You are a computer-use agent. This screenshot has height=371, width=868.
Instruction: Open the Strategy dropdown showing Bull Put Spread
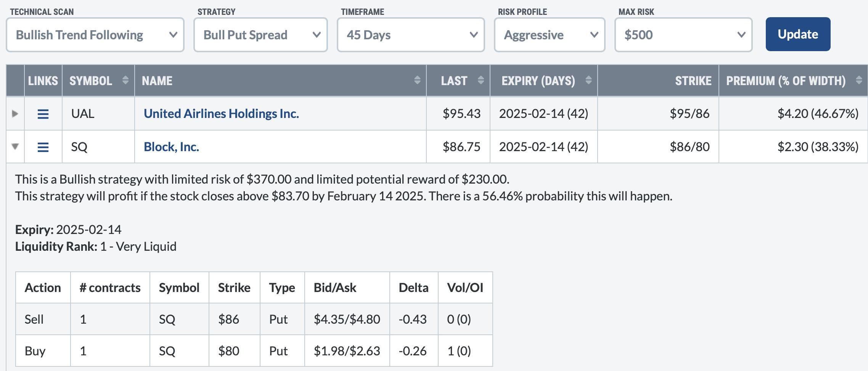(260, 35)
